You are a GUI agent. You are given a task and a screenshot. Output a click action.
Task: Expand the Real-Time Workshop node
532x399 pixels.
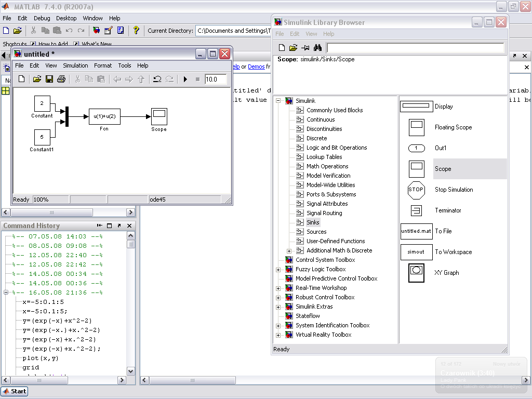[x=278, y=288]
